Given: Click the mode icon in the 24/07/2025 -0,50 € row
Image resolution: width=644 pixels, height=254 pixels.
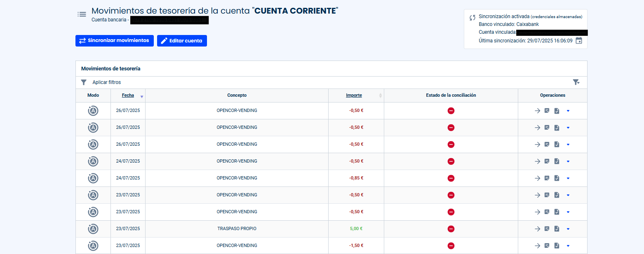Looking at the screenshot, I should pyautogui.click(x=93, y=161).
